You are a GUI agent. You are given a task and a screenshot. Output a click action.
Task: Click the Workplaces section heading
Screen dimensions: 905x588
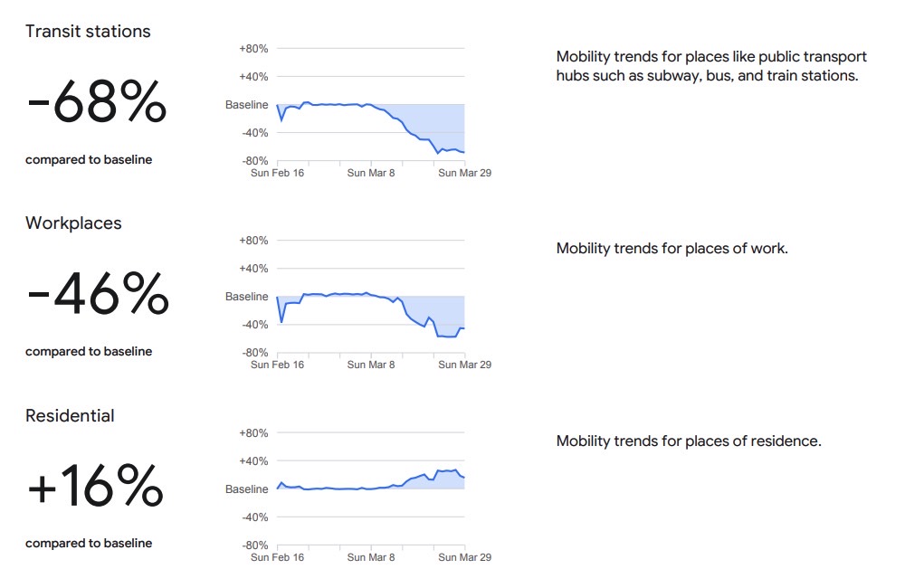(73, 223)
